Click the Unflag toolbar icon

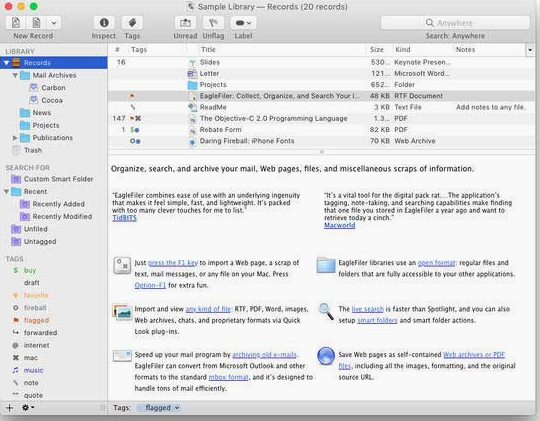213,23
